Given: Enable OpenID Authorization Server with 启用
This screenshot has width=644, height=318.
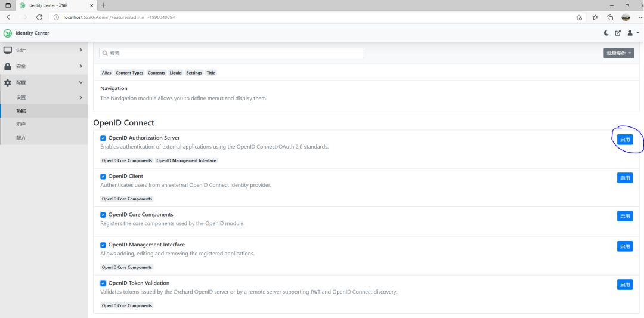Looking at the screenshot, I should 625,140.
